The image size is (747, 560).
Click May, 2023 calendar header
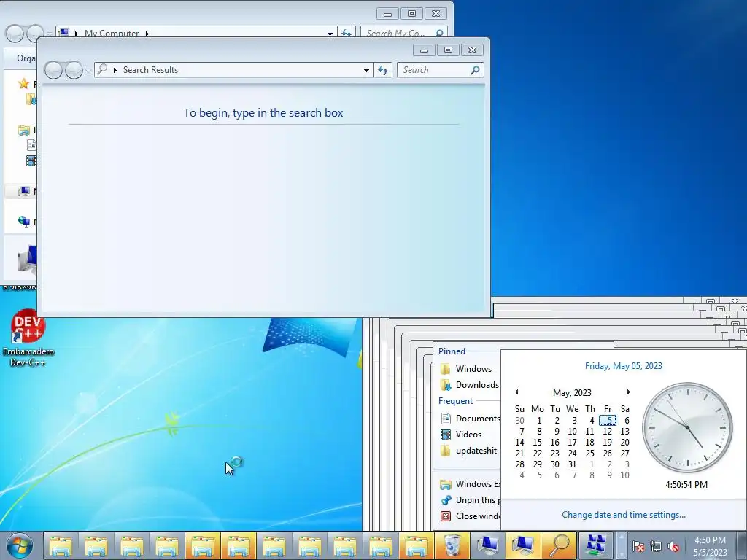point(572,392)
